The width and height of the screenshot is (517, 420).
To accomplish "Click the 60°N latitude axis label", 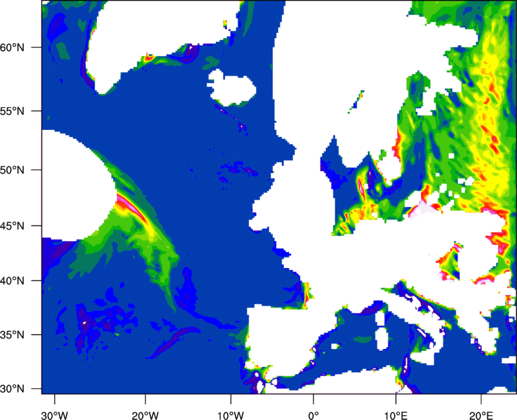I will (18, 48).
